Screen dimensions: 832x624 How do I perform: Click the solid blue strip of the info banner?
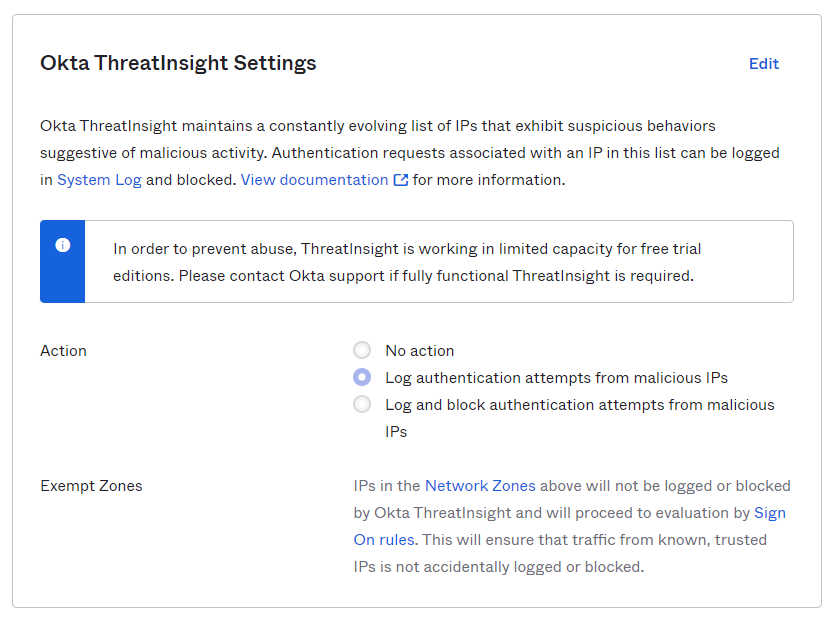tap(63, 262)
